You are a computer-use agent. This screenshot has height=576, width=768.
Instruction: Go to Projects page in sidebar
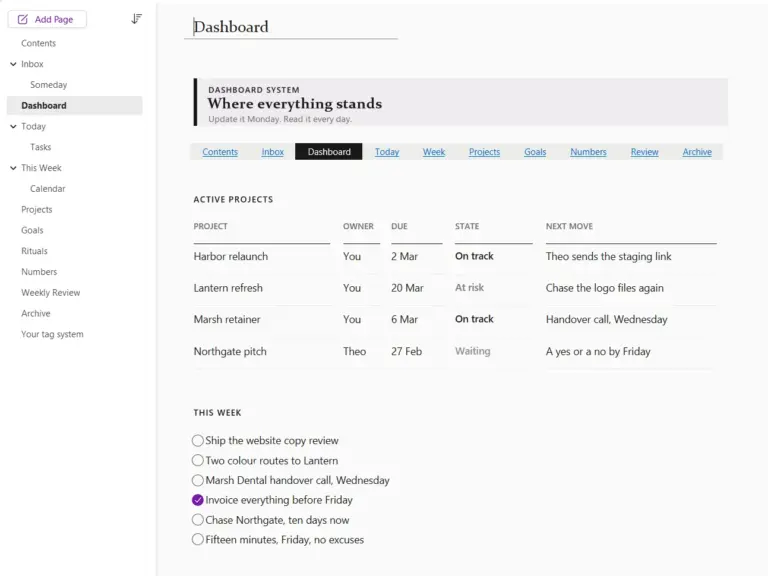coord(37,210)
